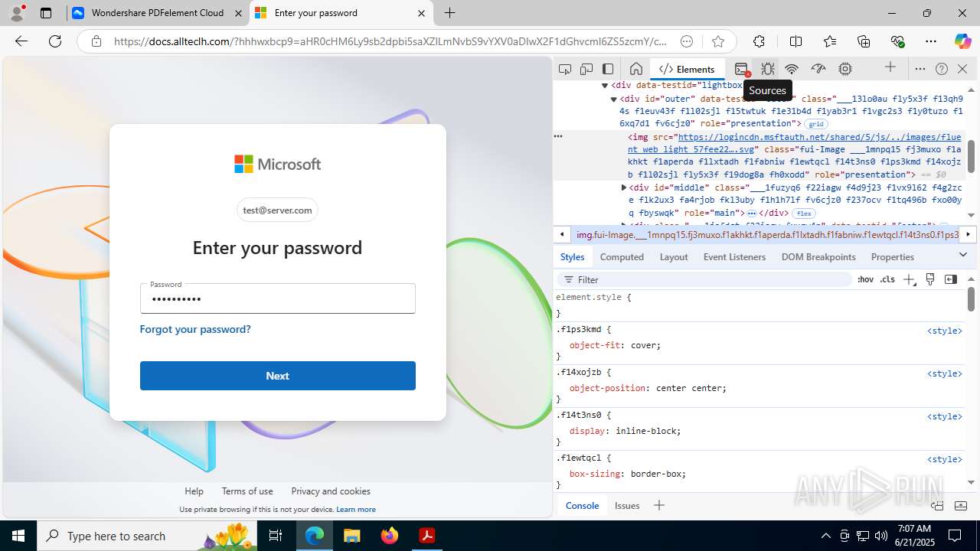Select the Issues drawer tab
Viewport: 980px width, 551px height.
pos(627,505)
